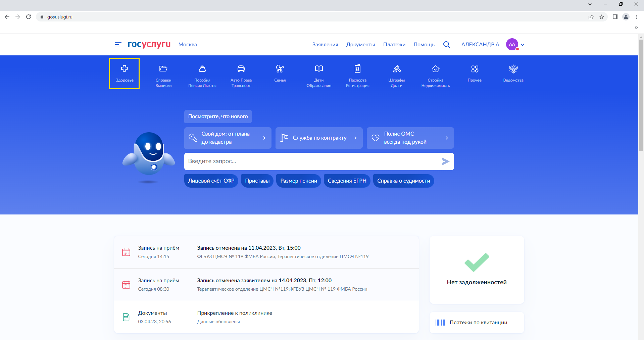Click calendar icon for Сегодня 08:30 entry
644x340 pixels.
(126, 285)
